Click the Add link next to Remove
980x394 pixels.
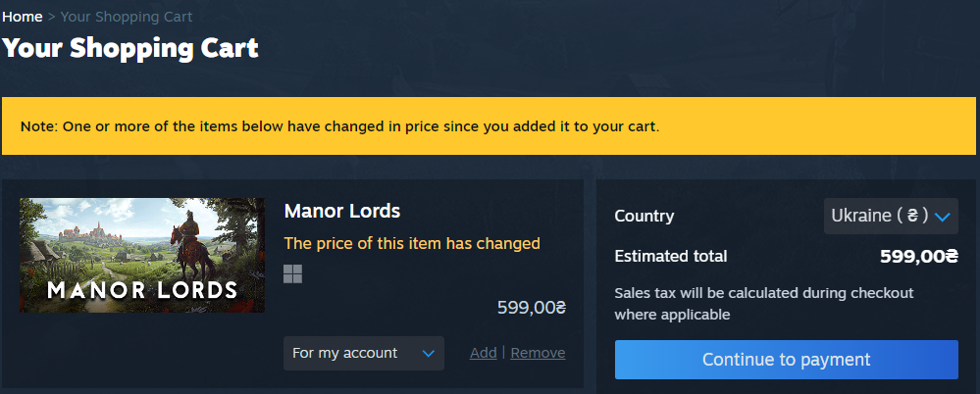point(483,353)
